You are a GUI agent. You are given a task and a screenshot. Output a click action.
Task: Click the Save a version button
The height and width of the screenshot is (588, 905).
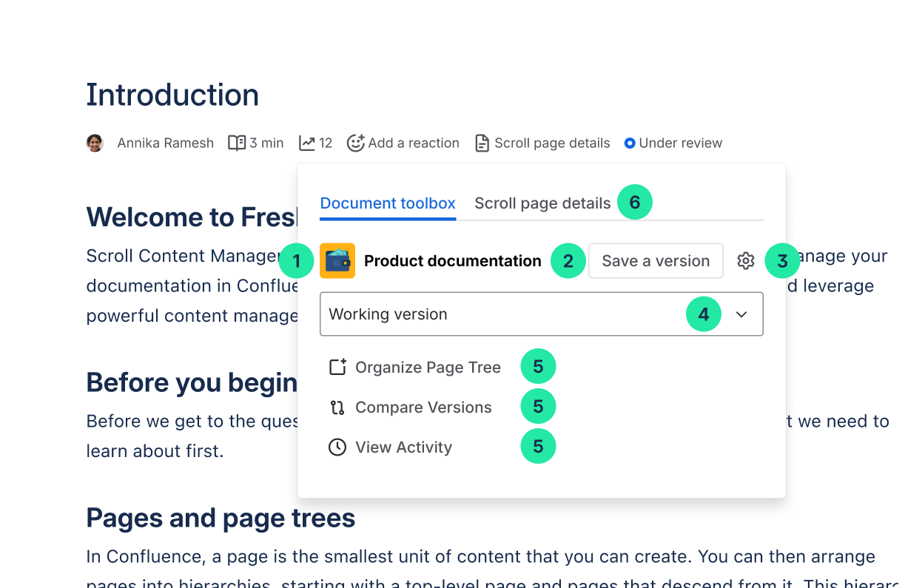pos(656,261)
